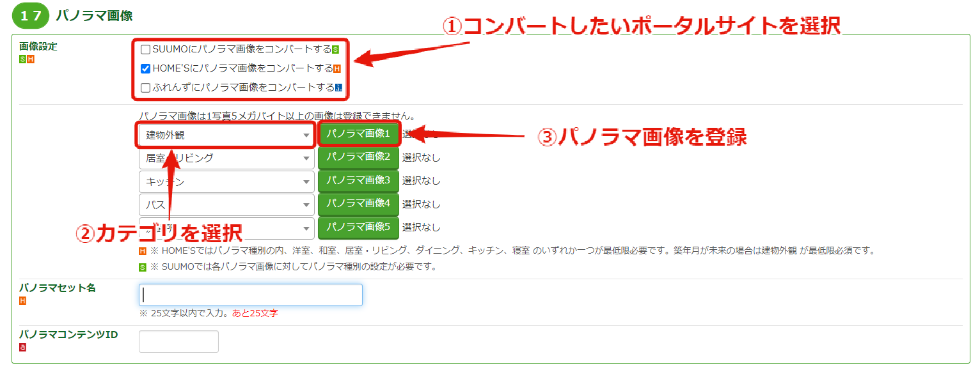Click 選択なし text beside パノラマ画像4
Viewport: 980px width, 370px height.
[422, 204]
